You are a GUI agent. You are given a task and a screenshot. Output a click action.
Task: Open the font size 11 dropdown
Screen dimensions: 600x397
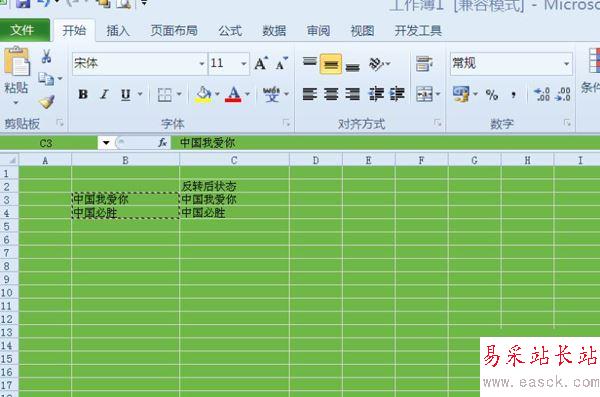coord(244,64)
